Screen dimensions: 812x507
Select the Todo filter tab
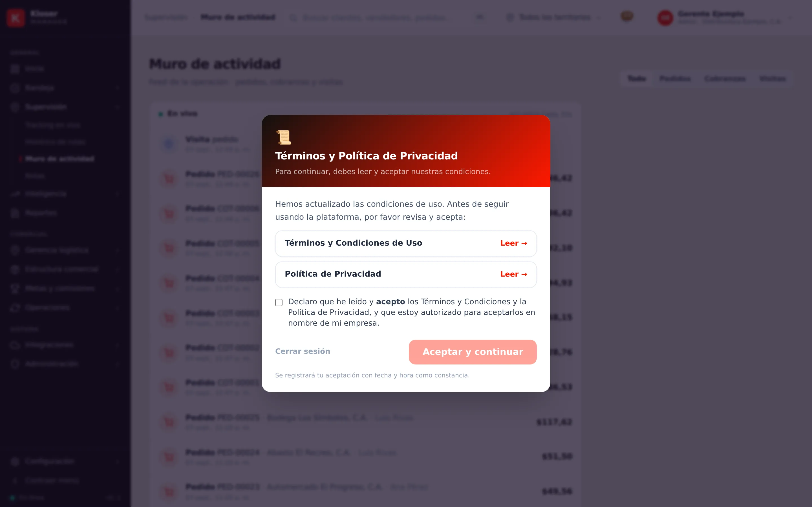click(x=637, y=79)
